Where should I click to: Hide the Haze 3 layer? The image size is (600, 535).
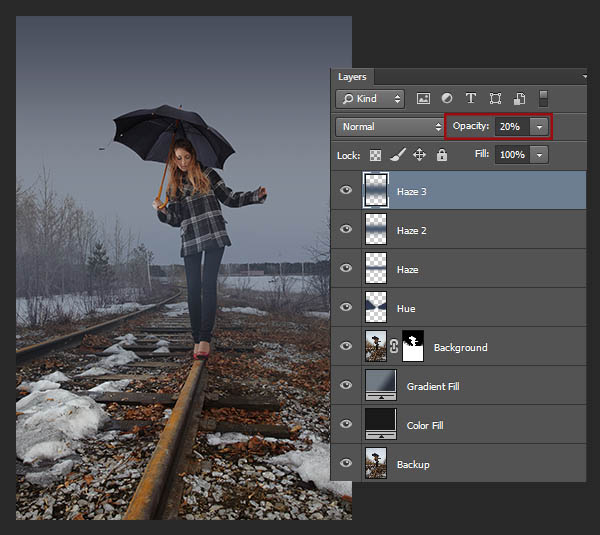(x=346, y=190)
